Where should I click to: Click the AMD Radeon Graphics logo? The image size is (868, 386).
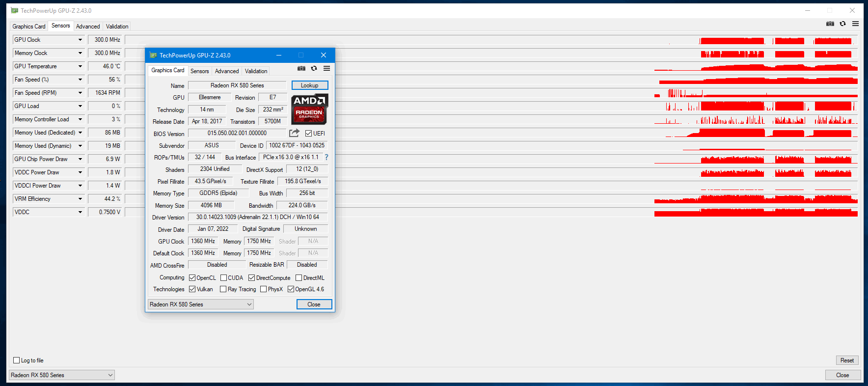(309, 109)
